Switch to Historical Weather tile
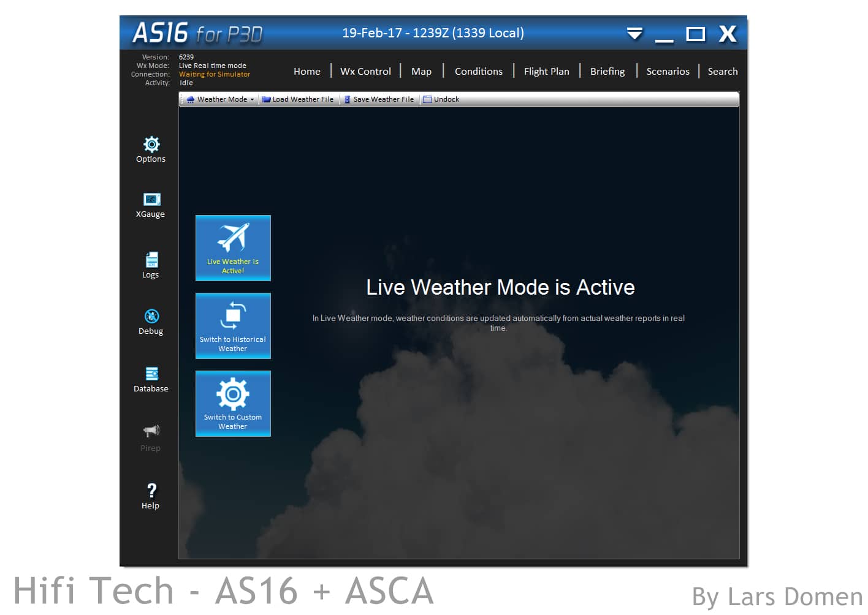 233,326
